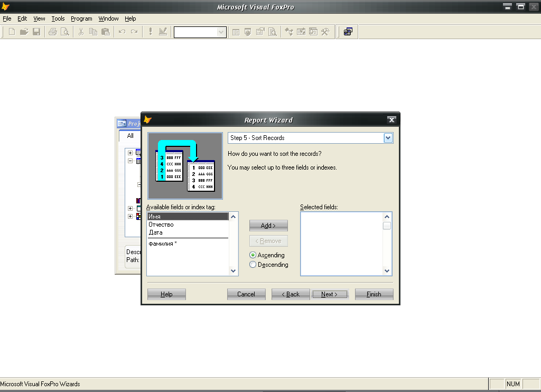Click the Undo toolbar icon
This screenshot has width=541, height=392.
122,32
